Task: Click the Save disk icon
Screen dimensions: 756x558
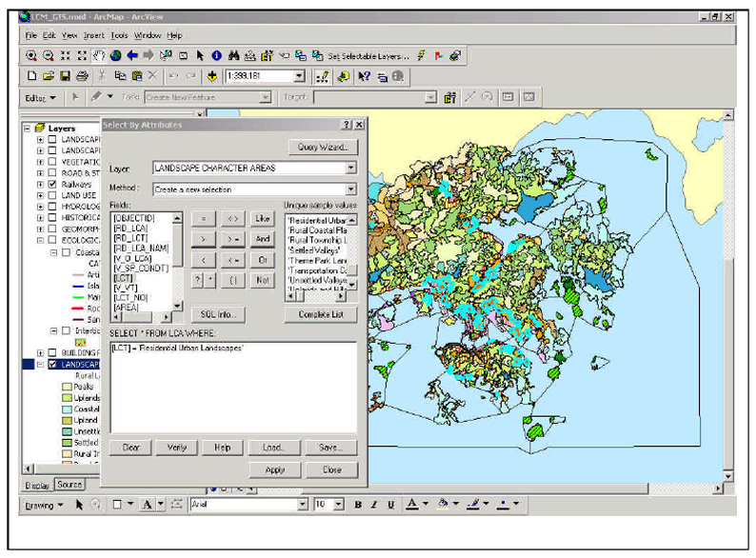Action: pyautogui.click(x=65, y=76)
